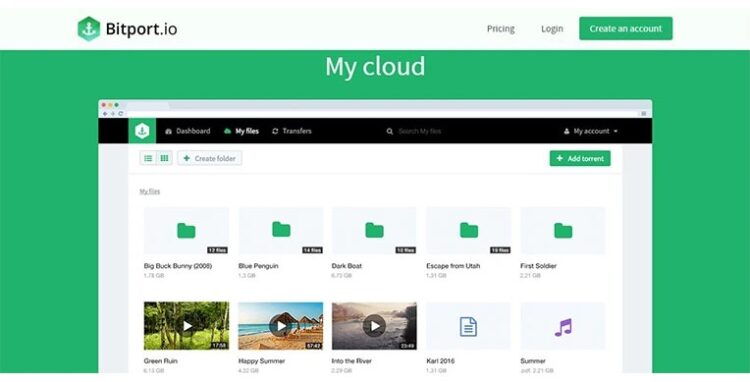The image size is (750, 382).
Task: Click the Add torrent button
Action: tap(580, 158)
